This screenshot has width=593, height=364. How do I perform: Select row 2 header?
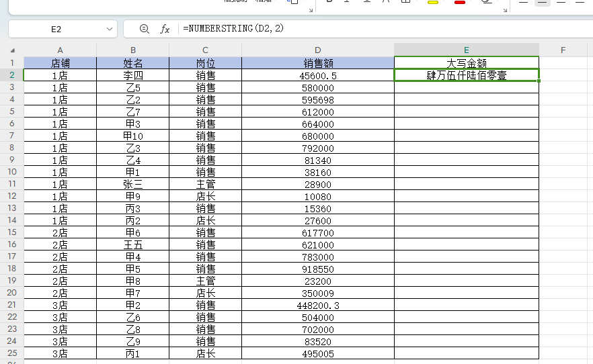tap(11, 75)
